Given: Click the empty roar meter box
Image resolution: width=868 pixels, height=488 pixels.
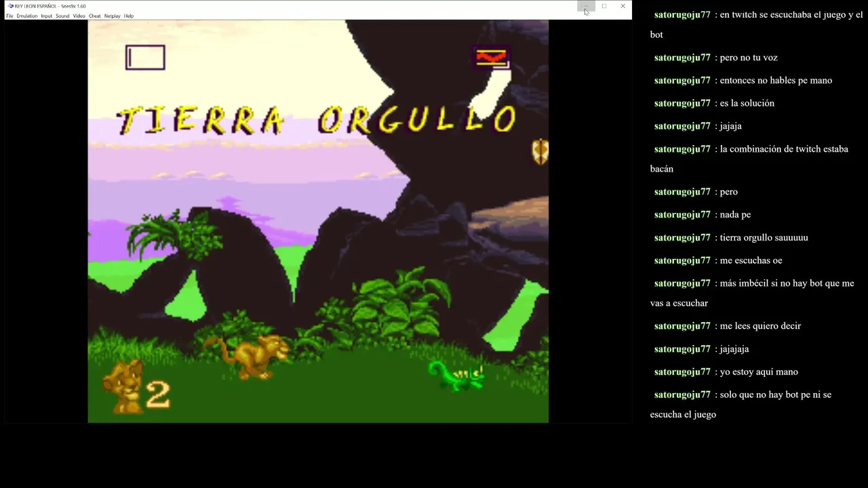Looking at the screenshot, I should [145, 58].
